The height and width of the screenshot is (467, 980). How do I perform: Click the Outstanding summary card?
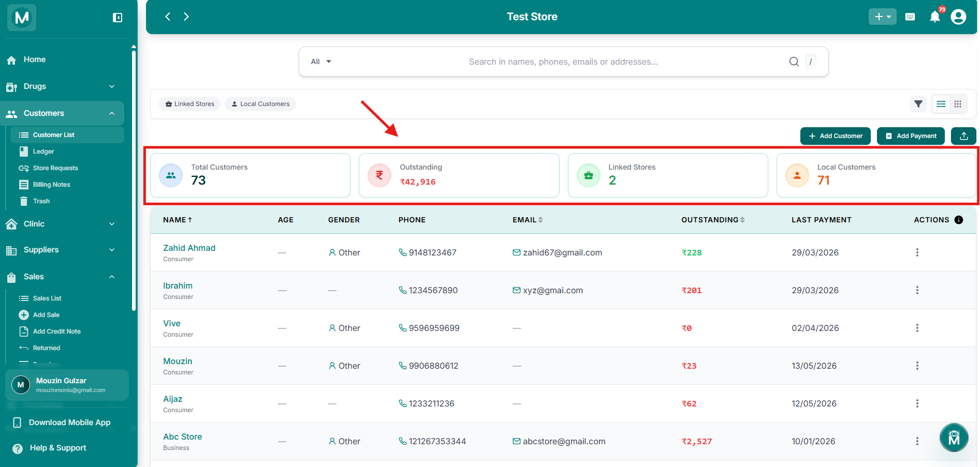pos(459,175)
